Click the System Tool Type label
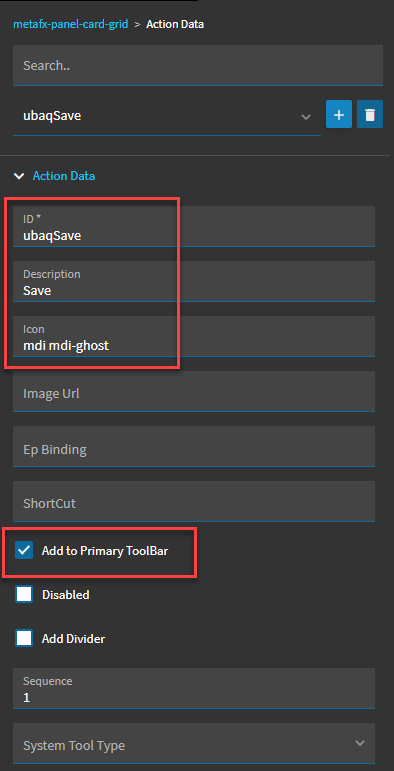Viewport: 394px width, 771px height. click(74, 745)
